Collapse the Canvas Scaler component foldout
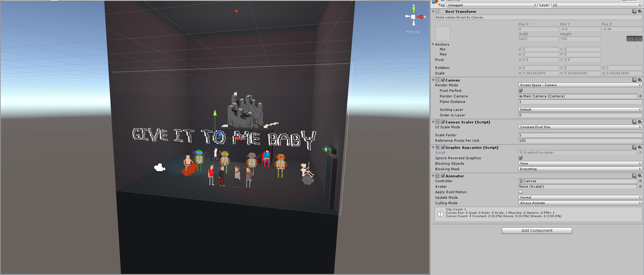 pos(433,122)
